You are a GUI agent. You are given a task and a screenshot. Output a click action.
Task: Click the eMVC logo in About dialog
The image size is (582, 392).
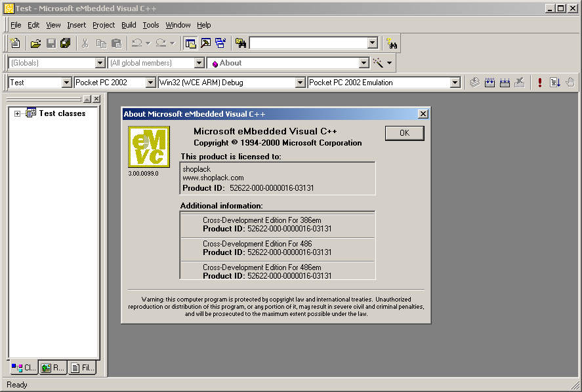click(x=149, y=147)
